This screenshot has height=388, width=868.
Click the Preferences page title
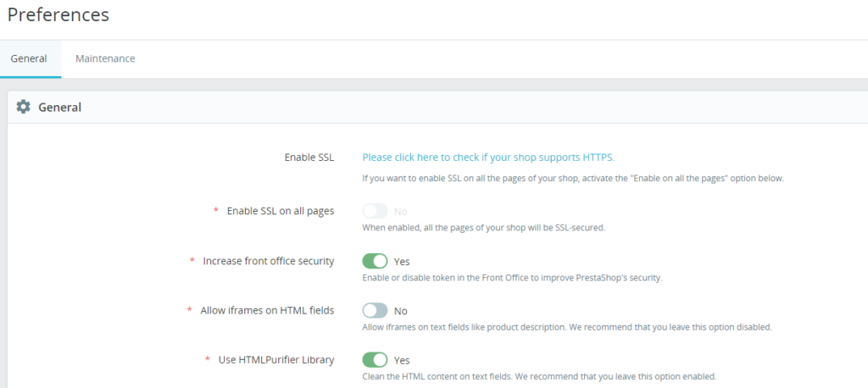pyautogui.click(x=58, y=14)
